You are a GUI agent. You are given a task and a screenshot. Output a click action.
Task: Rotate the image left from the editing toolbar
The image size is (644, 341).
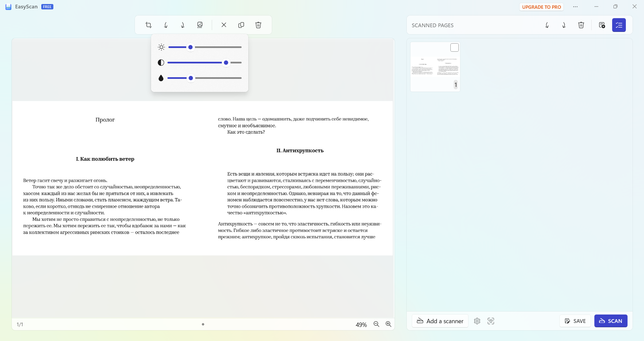166,25
